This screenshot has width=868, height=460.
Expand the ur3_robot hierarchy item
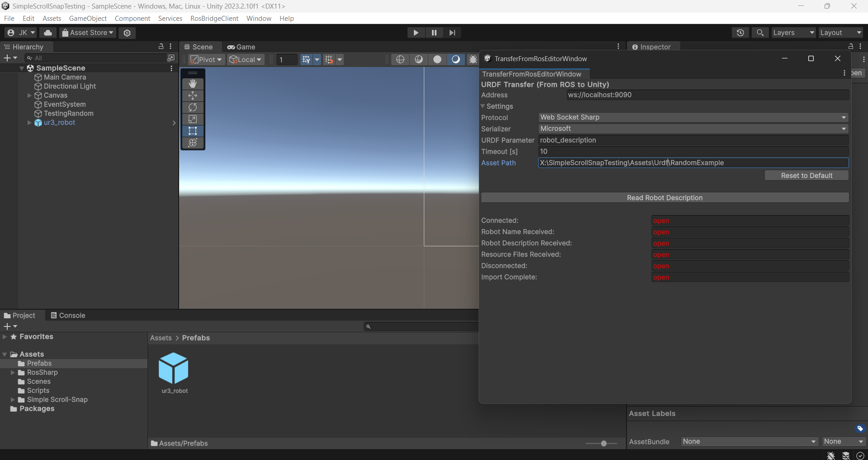pos(29,123)
